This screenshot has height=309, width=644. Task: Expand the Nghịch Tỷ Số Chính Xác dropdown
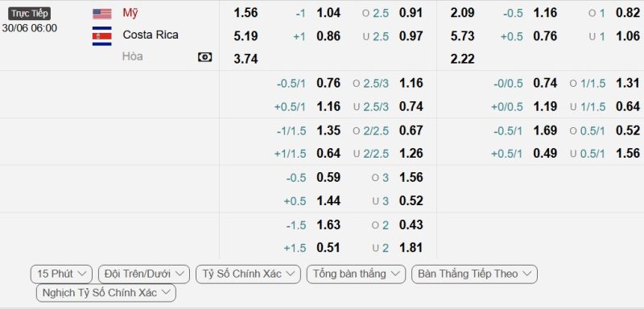[106, 293]
